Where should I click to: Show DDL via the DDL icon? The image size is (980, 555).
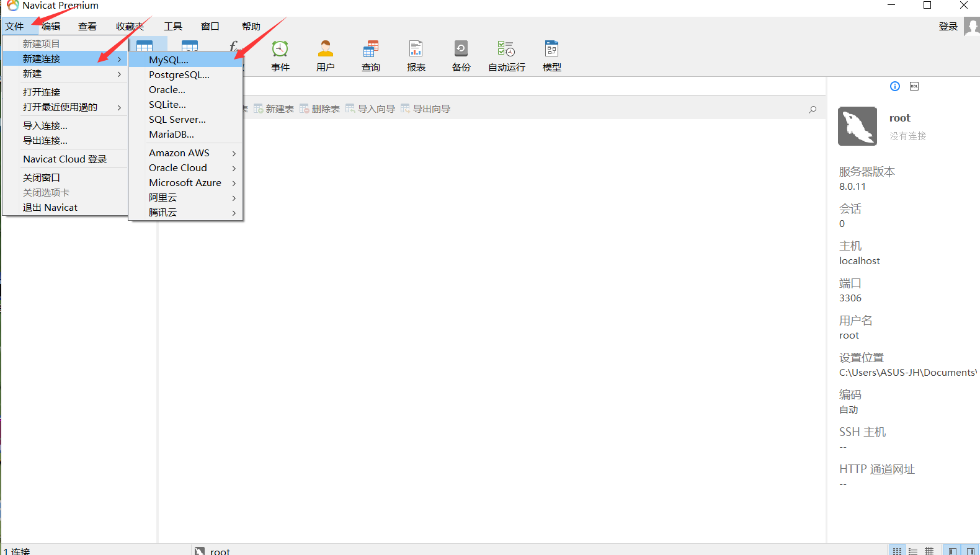tap(914, 86)
